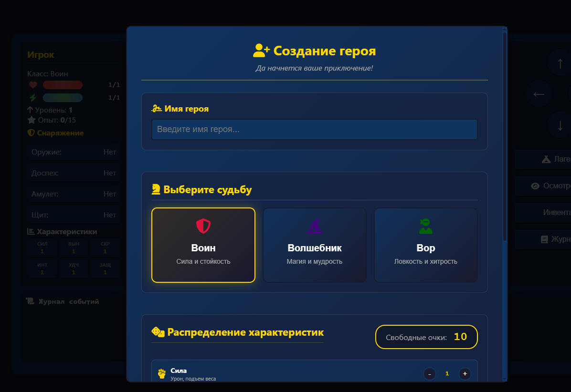
Task: Click the fist icon next to Сила
Action: point(162,374)
